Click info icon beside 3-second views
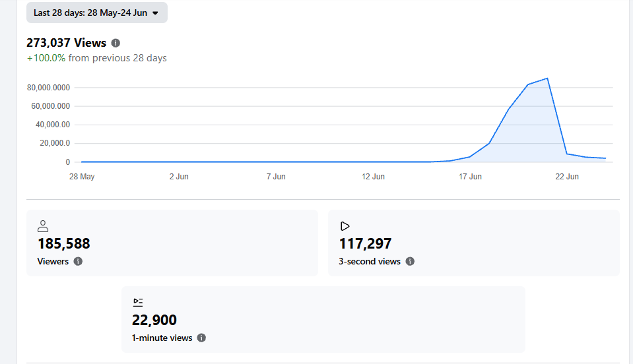 [410, 261]
